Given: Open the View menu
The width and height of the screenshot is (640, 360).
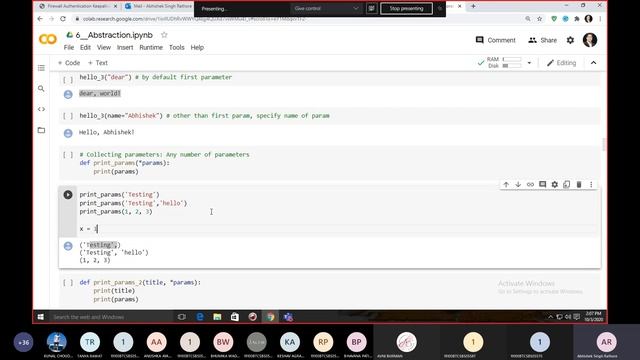Looking at the screenshot, I should [104, 47].
